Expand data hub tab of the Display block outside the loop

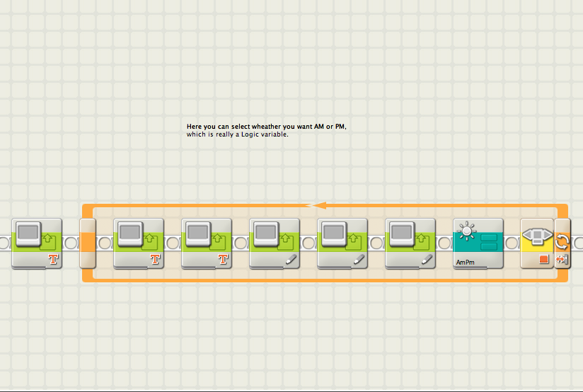click(x=30, y=267)
